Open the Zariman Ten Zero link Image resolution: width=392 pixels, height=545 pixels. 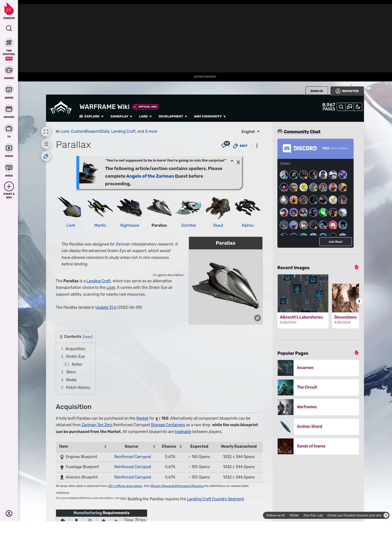pyautogui.click(x=97, y=425)
